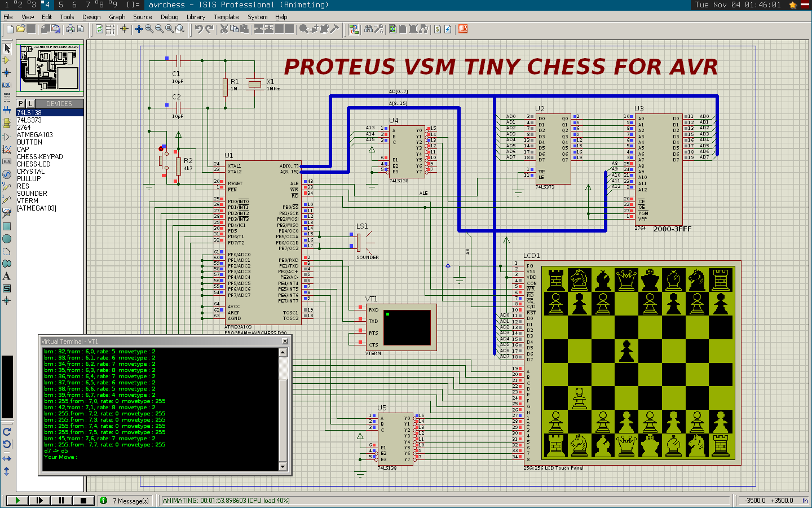Click the L library manage button
This screenshot has height=508, width=812.
tap(30, 103)
